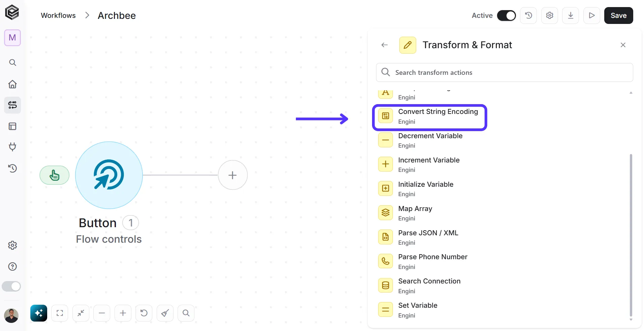The image size is (644, 331).
Task: Run the workflow with play icon
Action: coord(592,16)
